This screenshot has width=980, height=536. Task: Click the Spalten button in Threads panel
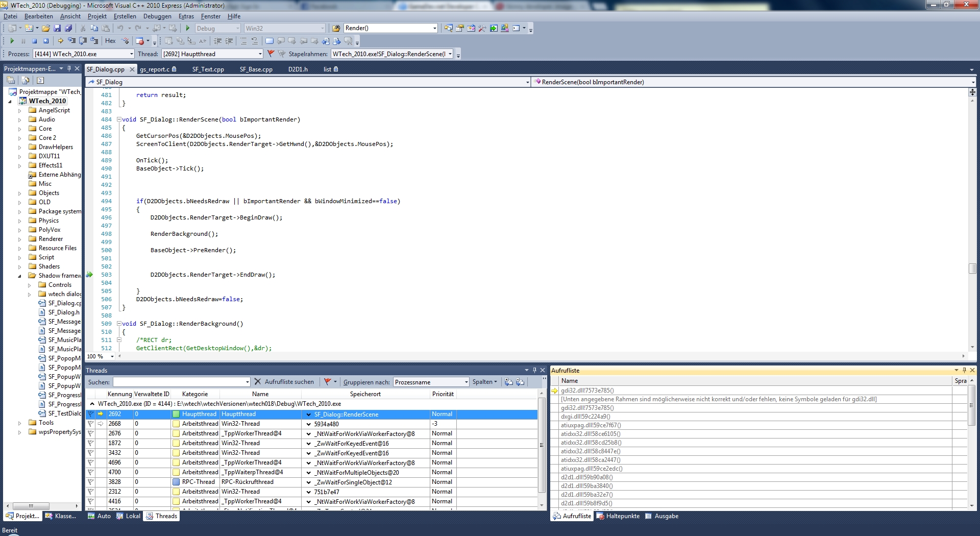484,382
